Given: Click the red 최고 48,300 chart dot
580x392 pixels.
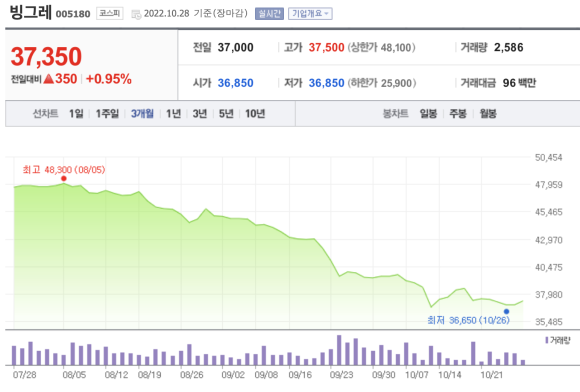Looking at the screenshot, I should [64, 179].
